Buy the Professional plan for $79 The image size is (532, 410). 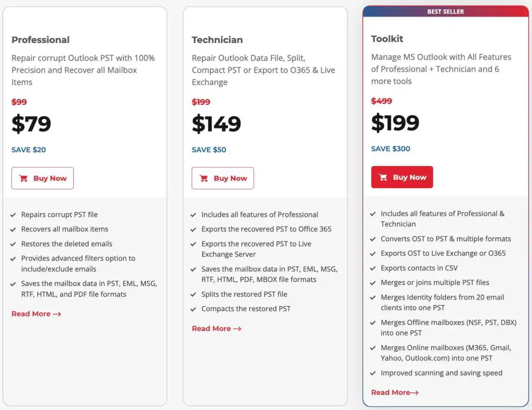point(43,178)
